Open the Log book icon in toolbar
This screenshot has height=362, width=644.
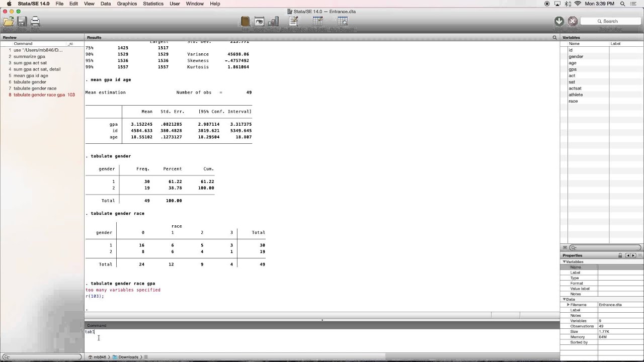pyautogui.click(x=245, y=21)
